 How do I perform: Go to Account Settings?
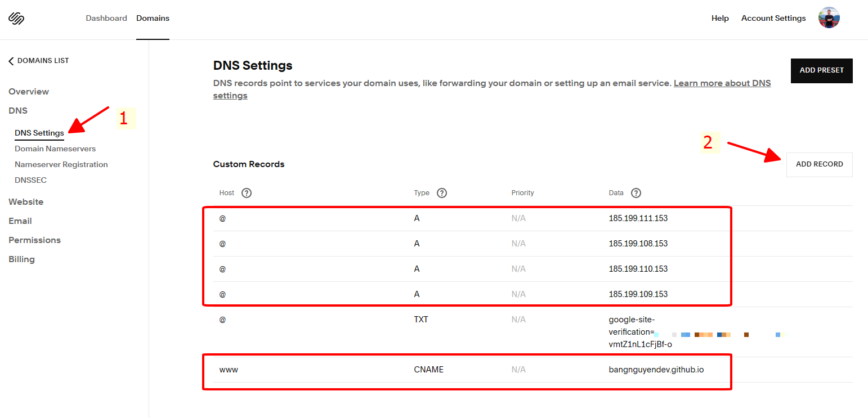pyautogui.click(x=773, y=19)
